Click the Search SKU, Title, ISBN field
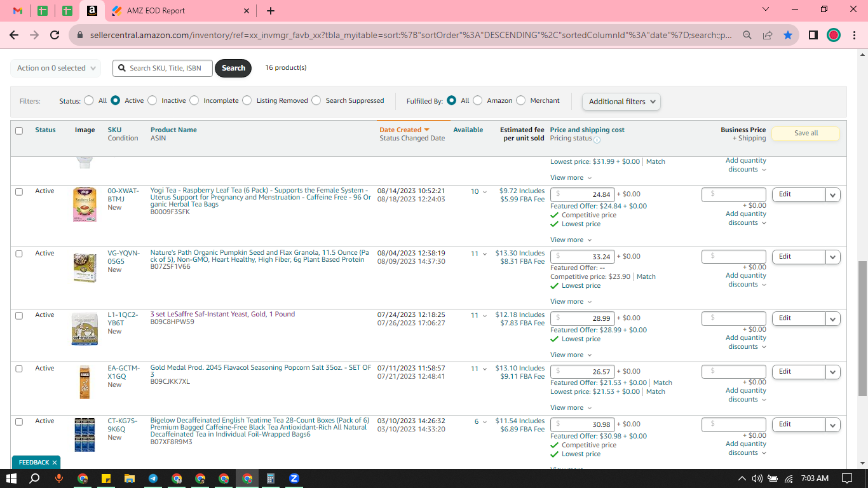The image size is (868, 488). pos(163,68)
